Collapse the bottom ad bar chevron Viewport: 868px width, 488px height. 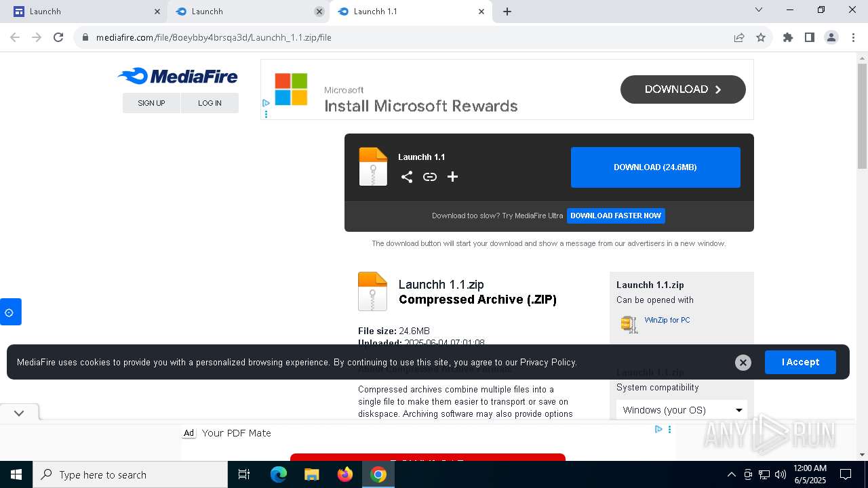click(x=19, y=413)
